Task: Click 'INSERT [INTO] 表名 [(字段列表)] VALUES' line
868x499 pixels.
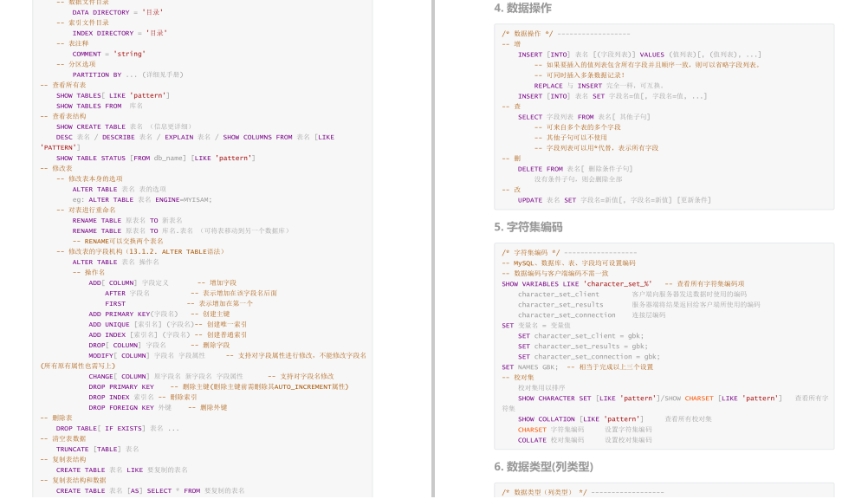Action: click(639, 55)
